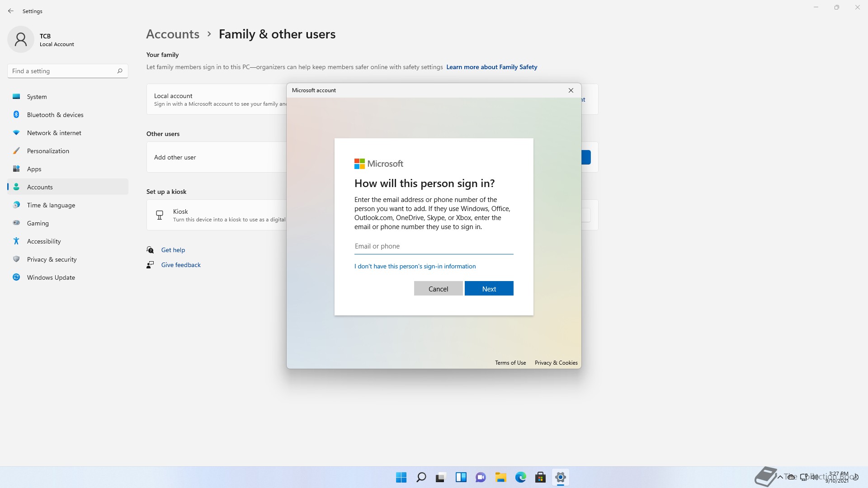Close the Microsoft account dialog
Image resolution: width=868 pixels, height=488 pixels.
(x=571, y=90)
